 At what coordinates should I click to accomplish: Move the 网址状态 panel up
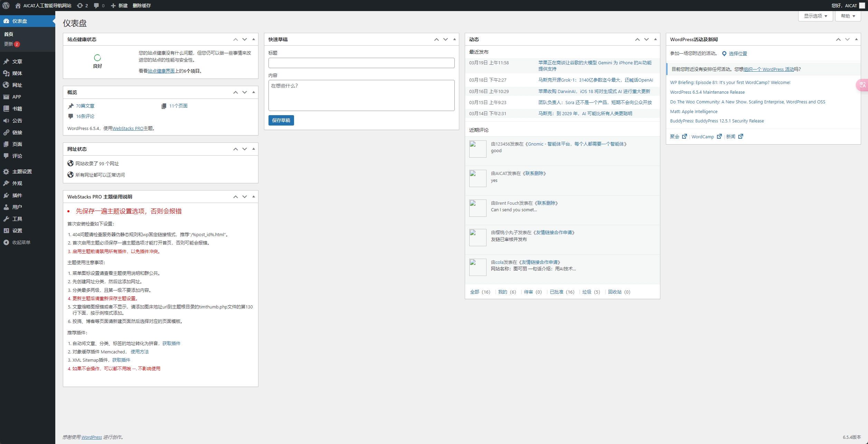tap(236, 149)
